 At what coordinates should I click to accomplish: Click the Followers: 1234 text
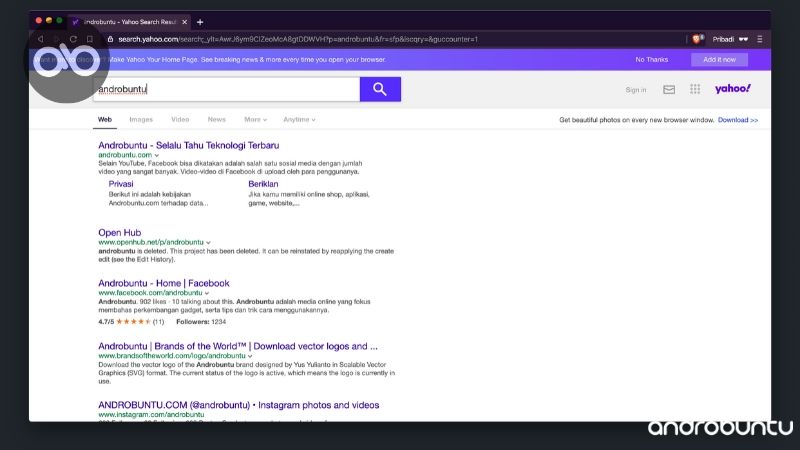(201, 322)
